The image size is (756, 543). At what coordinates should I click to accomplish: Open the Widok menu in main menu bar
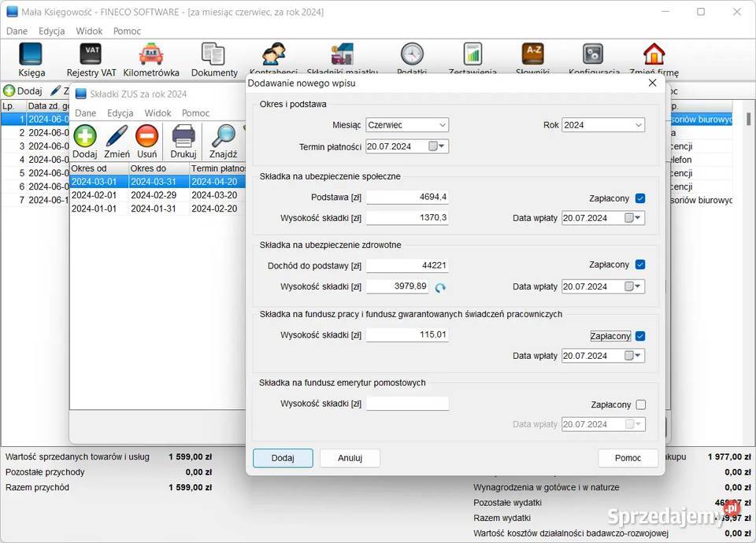click(89, 31)
